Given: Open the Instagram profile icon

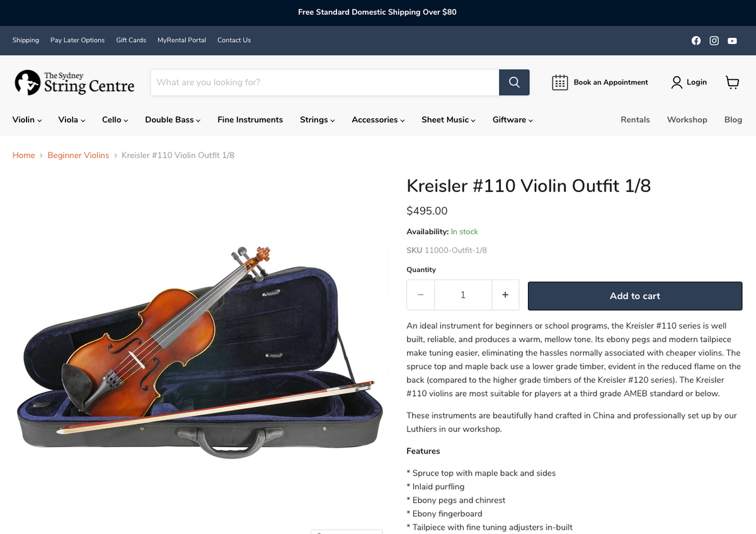Looking at the screenshot, I should pos(714,40).
